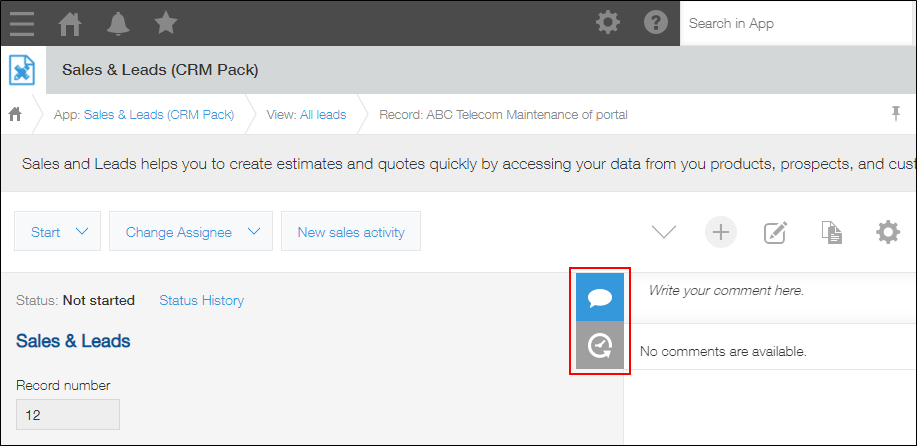Screen dimensions: 917x446
Task: Click New sales activity button
Action: (x=350, y=232)
